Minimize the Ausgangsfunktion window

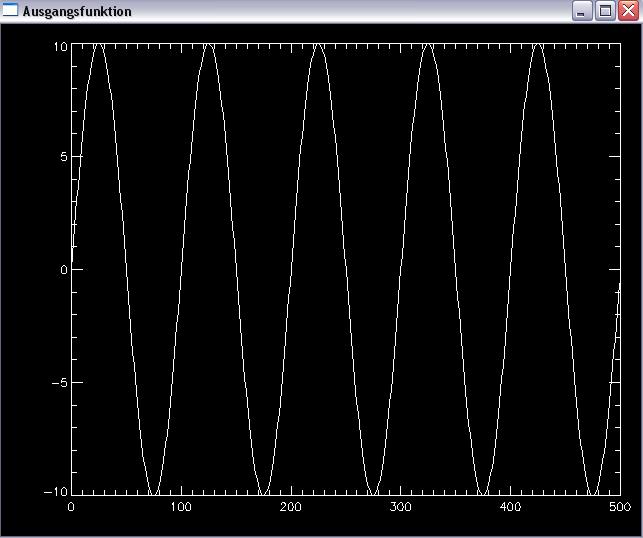[582, 11]
